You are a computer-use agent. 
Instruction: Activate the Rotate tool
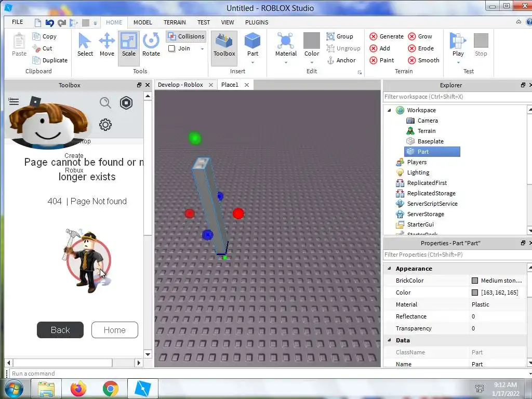click(x=151, y=45)
